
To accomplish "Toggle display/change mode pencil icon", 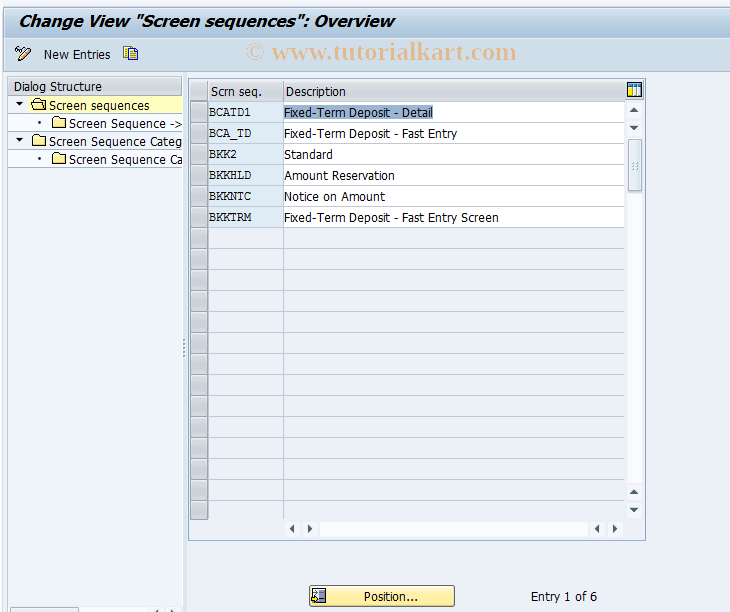I will pyautogui.click(x=22, y=54).
